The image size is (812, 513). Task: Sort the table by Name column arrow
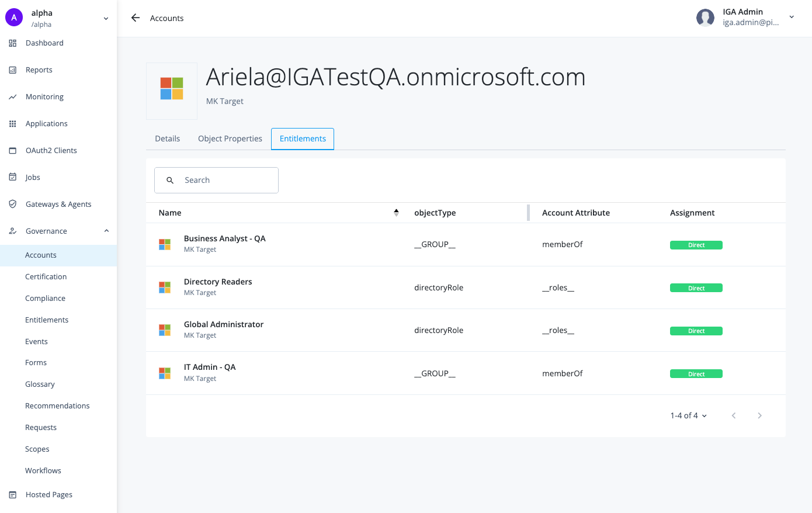point(396,213)
